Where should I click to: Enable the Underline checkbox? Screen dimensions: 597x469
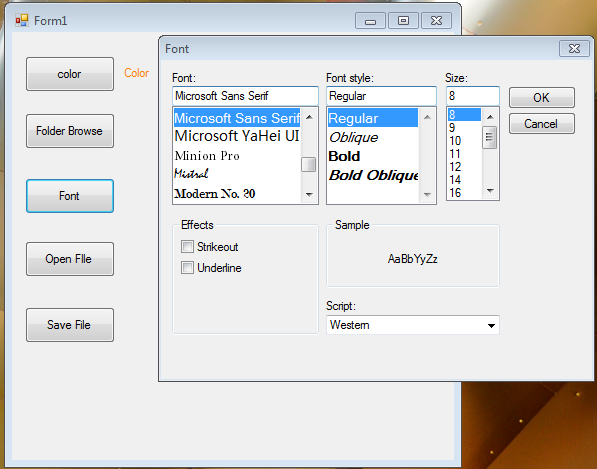(x=187, y=268)
